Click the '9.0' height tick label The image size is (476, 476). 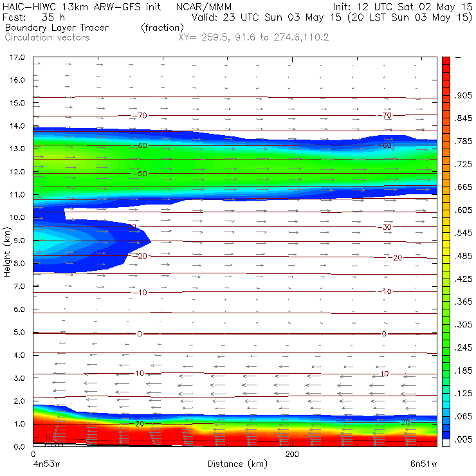click(x=19, y=241)
